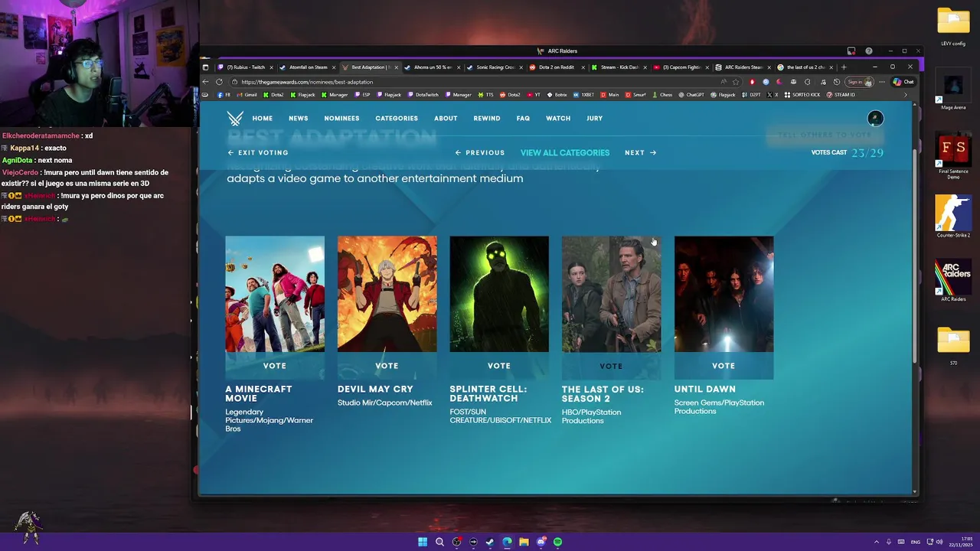Open REWIND in site navigation
Image resolution: width=980 pixels, height=551 pixels.
tap(487, 119)
